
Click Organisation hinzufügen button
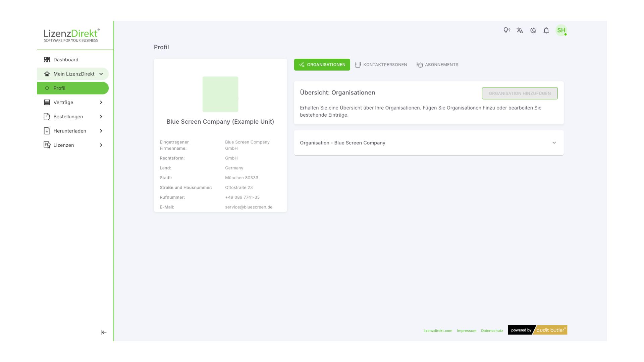coord(520,94)
